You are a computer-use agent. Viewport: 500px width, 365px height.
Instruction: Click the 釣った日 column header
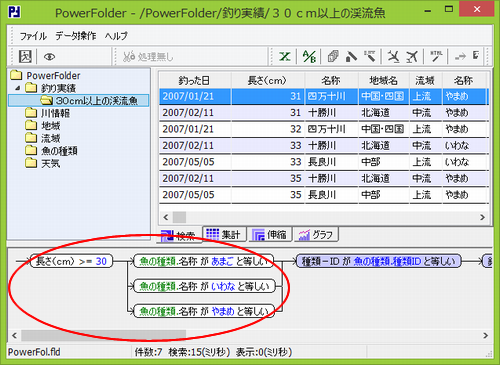pos(195,80)
